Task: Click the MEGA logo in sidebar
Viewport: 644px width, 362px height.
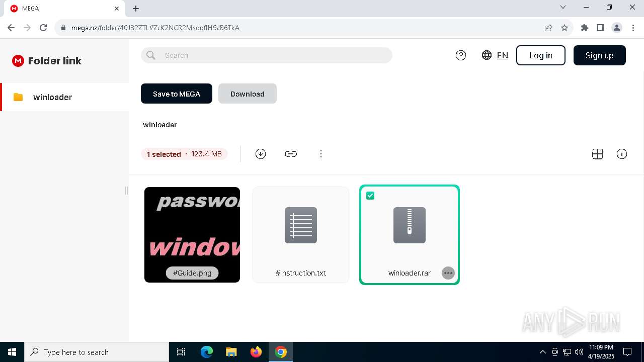Action: (18, 61)
